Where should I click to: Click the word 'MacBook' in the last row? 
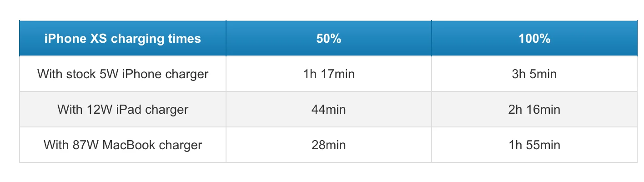[x=127, y=145]
